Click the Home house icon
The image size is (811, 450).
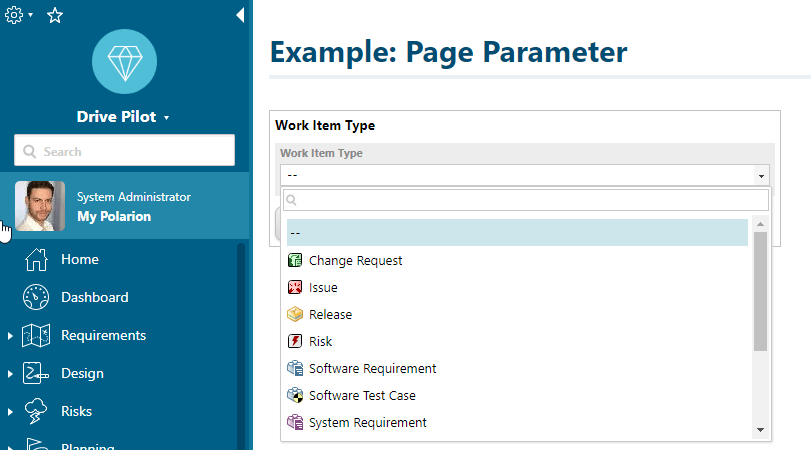coord(36,260)
